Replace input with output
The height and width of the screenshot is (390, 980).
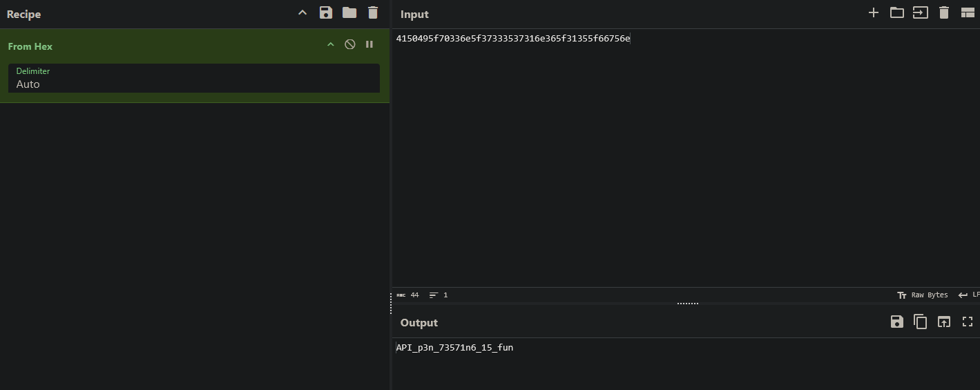point(944,322)
